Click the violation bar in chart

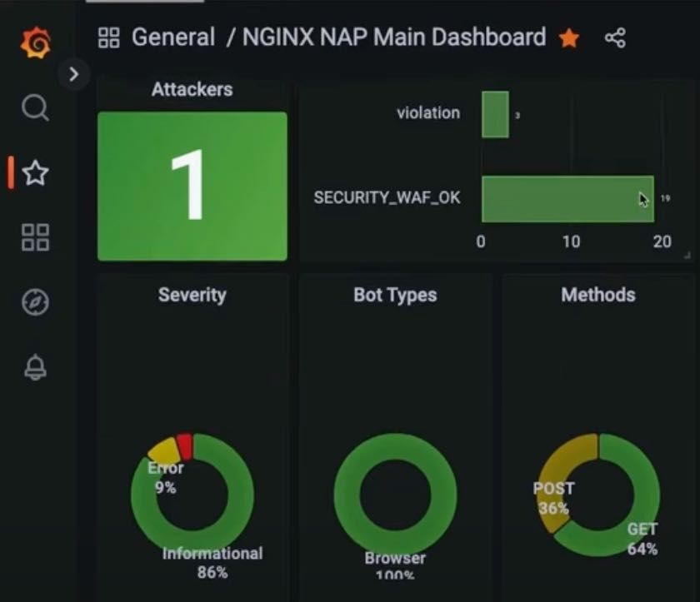pos(495,115)
